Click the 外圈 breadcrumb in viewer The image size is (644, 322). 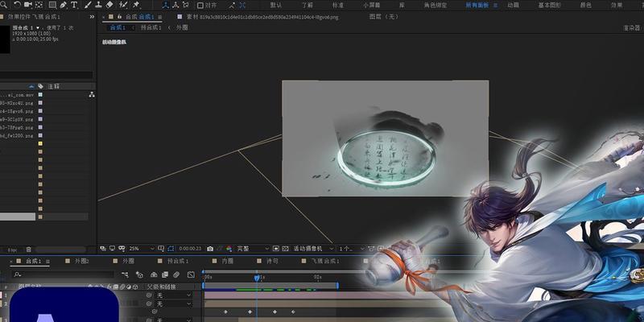click(x=182, y=27)
